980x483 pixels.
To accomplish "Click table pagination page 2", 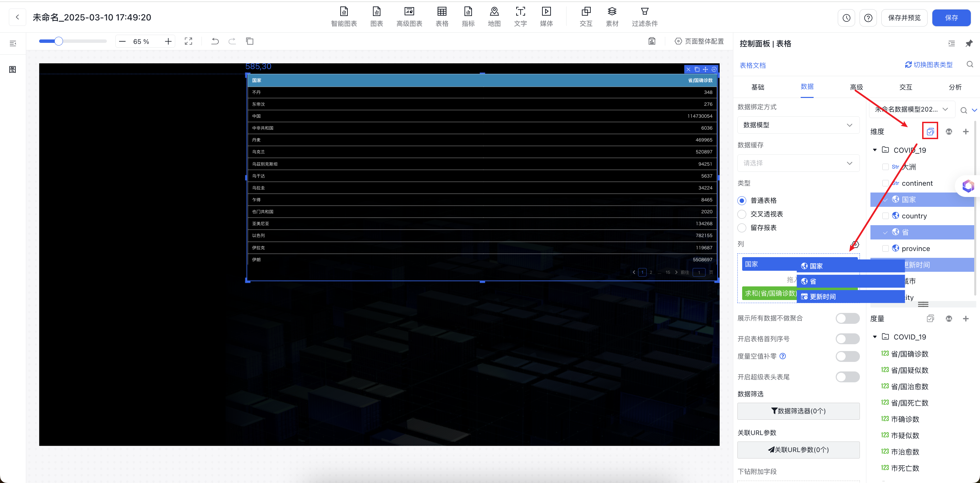I will [x=651, y=272].
